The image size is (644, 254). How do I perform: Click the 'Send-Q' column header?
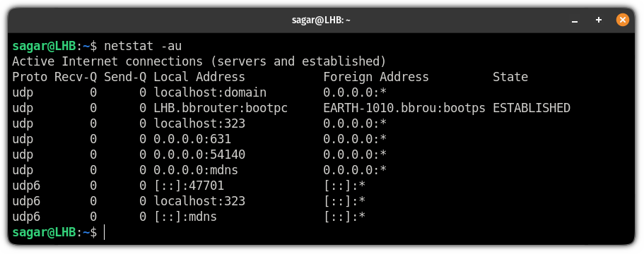pyautogui.click(x=125, y=77)
